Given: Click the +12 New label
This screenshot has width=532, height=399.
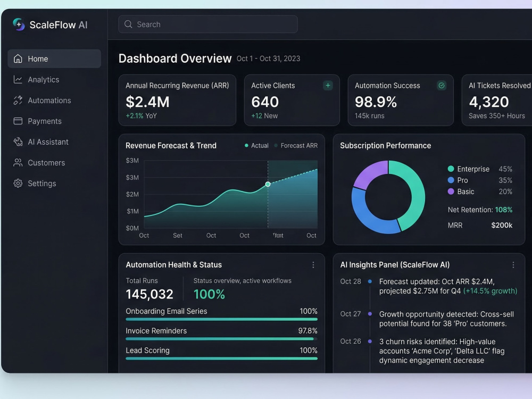Looking at the screenshot, I should tap(264, 115).
